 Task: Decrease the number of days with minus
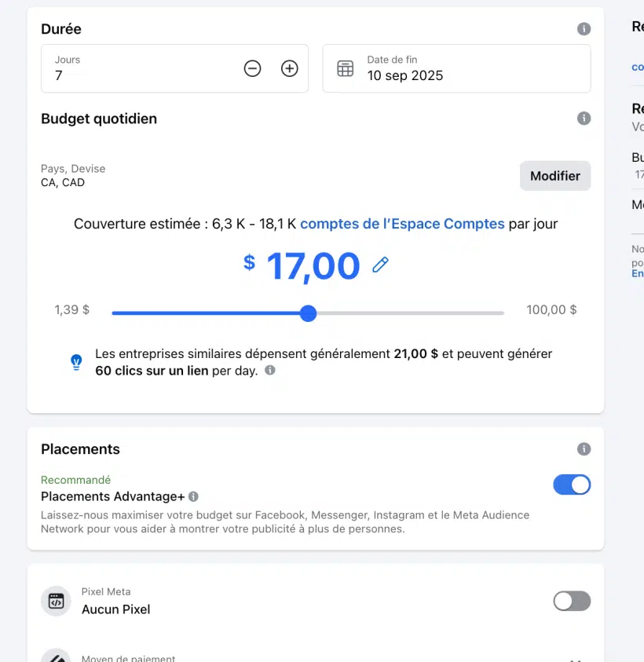tap(252, 68)
